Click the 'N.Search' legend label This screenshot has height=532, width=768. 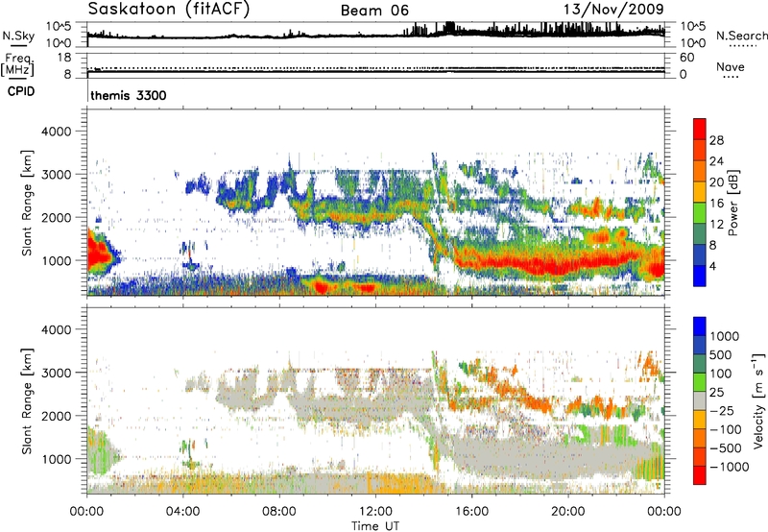tap(741, 36)
